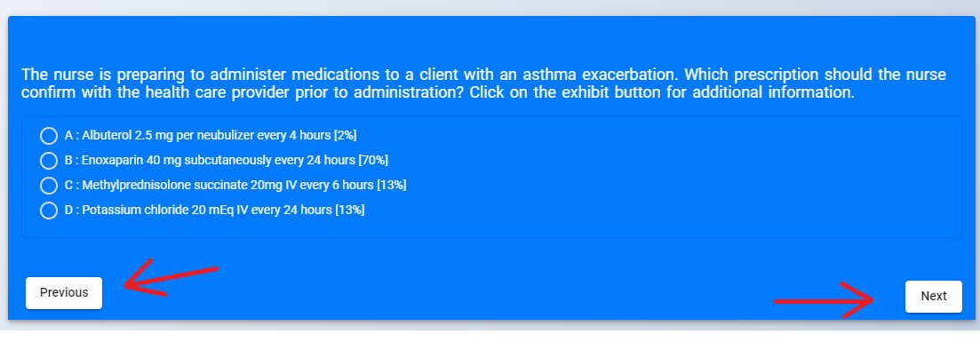The image size is (980, 350).
Task: Select radio button for option A
Action: (49, 136)
